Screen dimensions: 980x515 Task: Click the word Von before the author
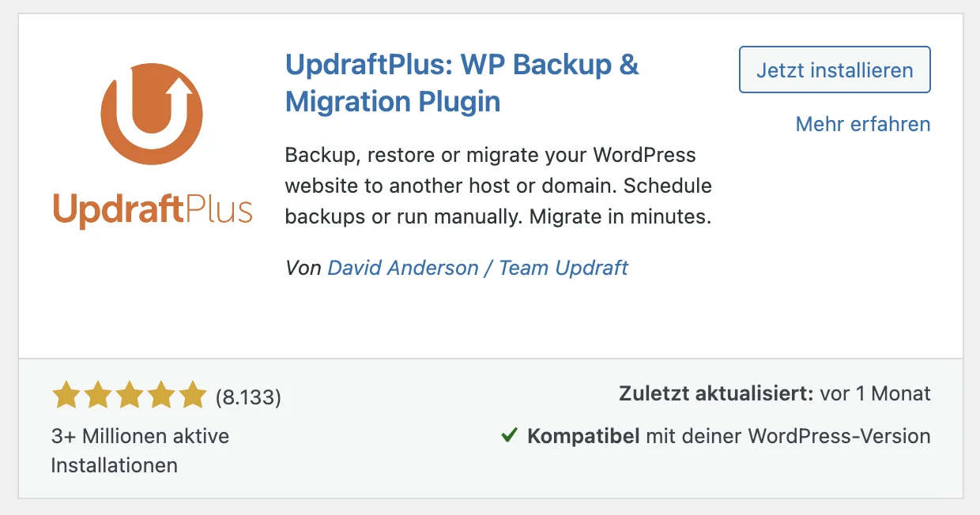pos(303,268)
